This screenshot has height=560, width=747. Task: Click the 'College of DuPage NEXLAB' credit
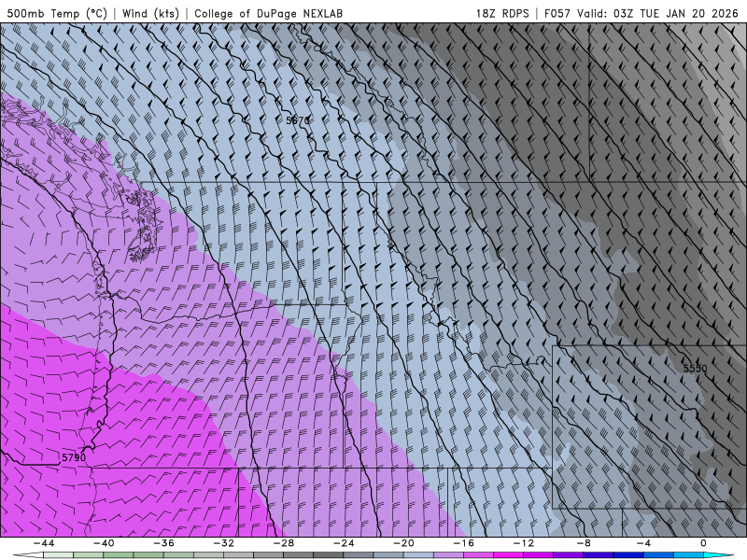(x=268, y=13)
